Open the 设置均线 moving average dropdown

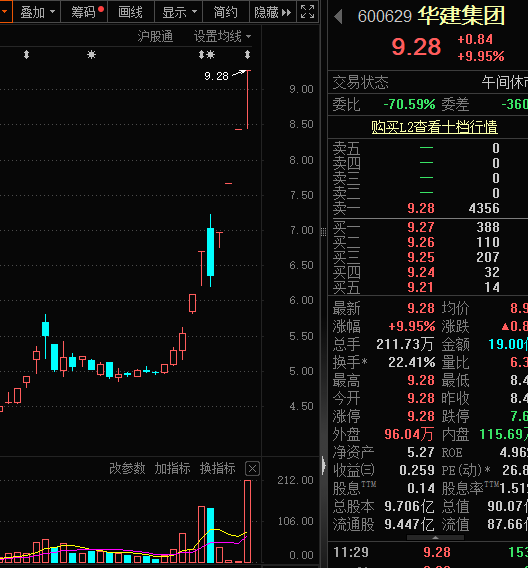pos(222,36)
